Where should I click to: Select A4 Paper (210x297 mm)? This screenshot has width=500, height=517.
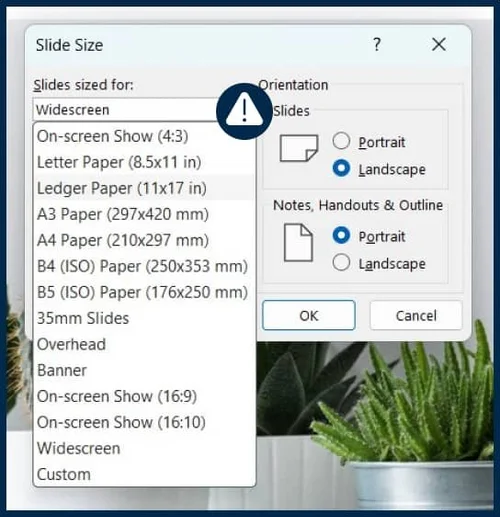click(144, 240)
